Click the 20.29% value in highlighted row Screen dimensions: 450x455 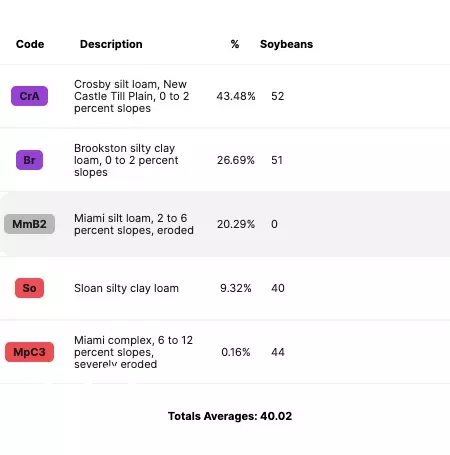[x=236, y=224]
